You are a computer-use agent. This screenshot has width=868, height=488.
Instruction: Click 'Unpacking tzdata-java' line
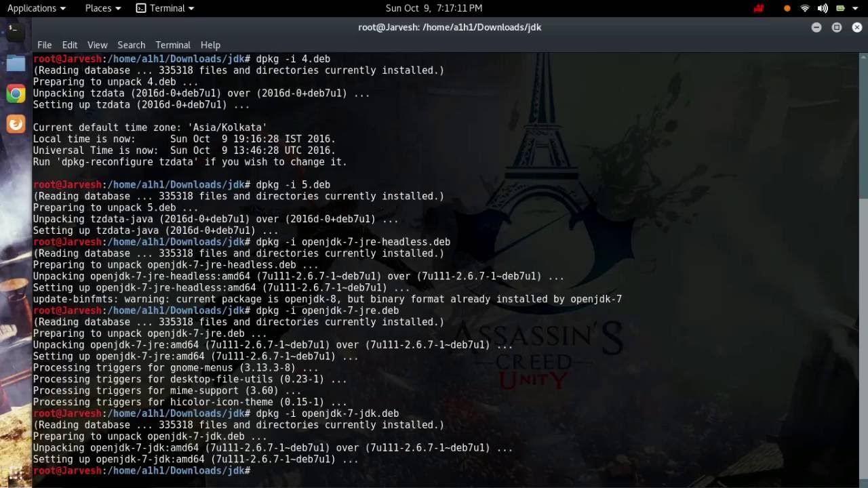point(216,219)
